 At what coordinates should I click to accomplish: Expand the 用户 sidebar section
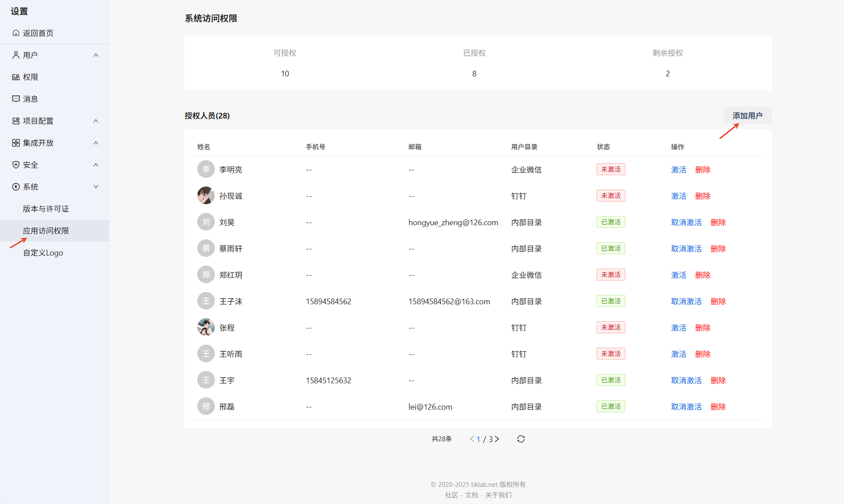pos(96,55)
